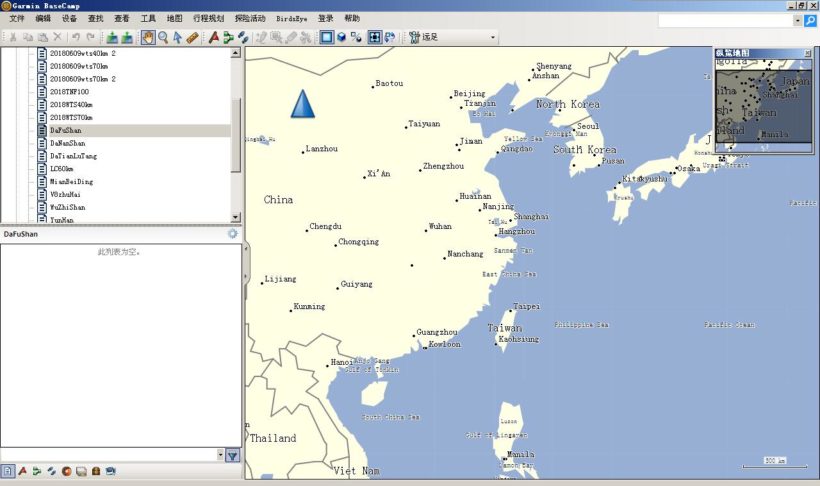Open the 查找 menu
Screen dimensions: 820x486
click(x=95, y=18)
